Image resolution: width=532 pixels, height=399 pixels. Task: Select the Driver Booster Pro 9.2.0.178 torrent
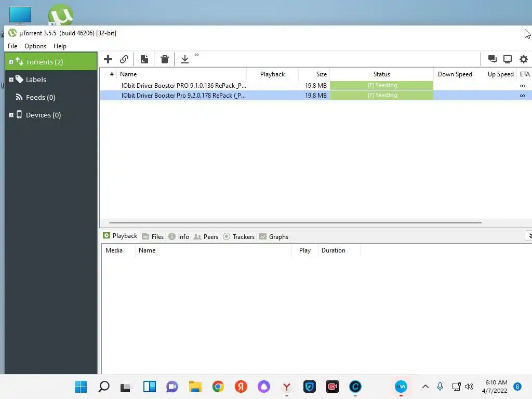coord(316,96)
